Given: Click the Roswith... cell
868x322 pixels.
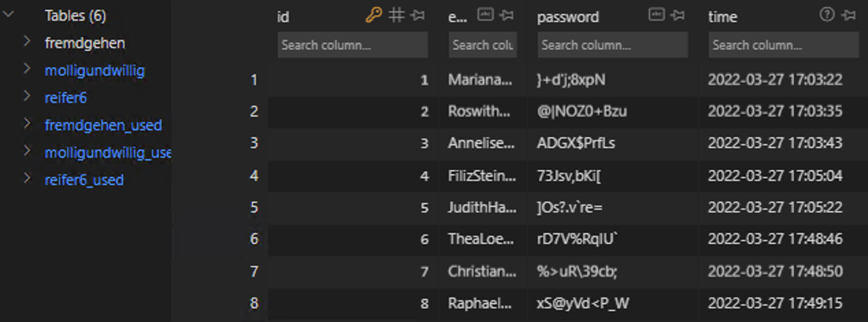Looking at the screenshot, I should (483, 112).
